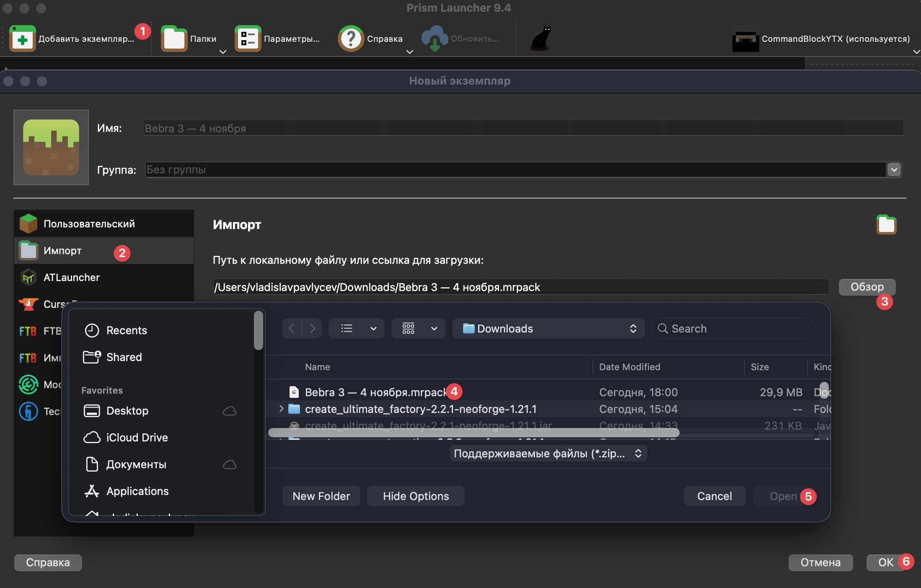Click the horizontal scrollbar in file list
This screenshot has width=921, height=588.
tap(473, 433)
